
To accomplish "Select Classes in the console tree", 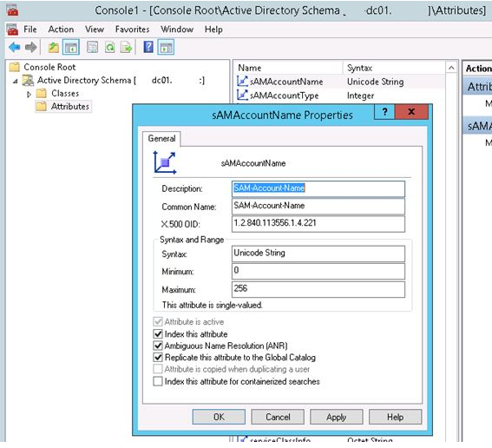I will click(65, 93).
